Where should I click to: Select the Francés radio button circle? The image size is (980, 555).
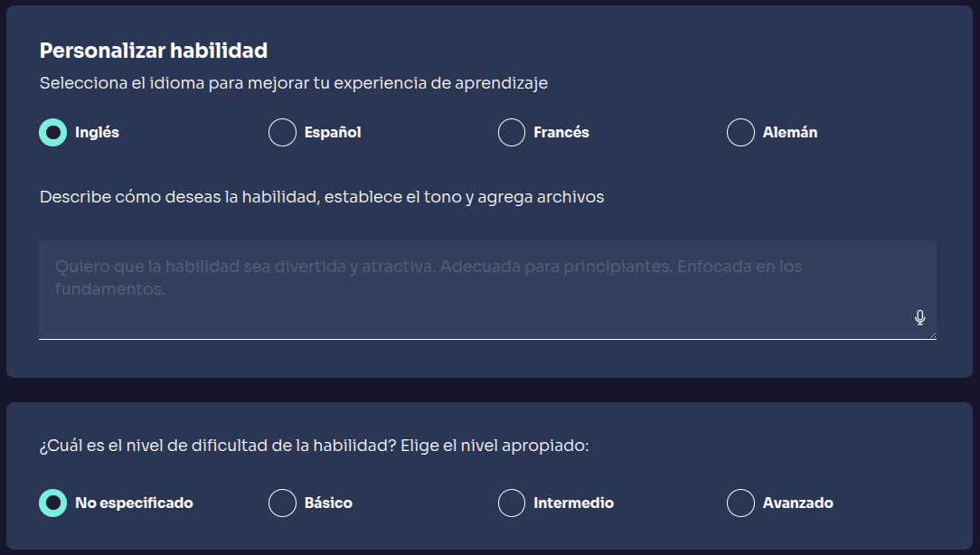click(512, 133)
